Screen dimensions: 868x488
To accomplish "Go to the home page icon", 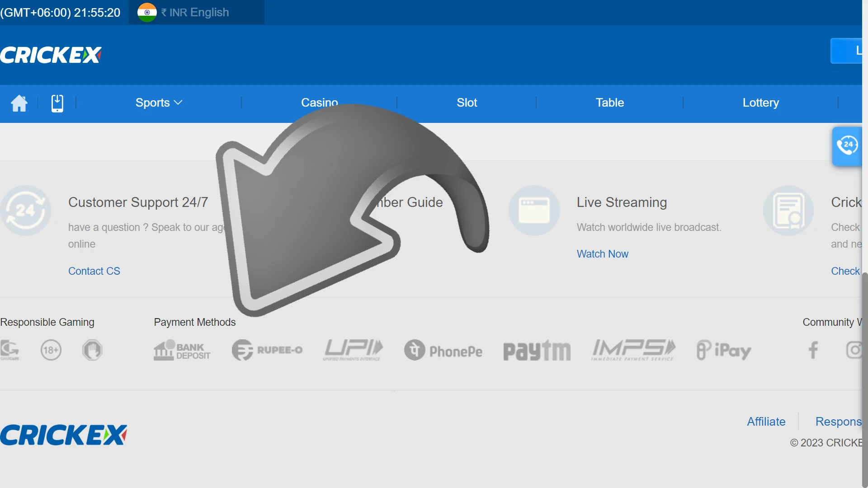I will [x=19, y=103].
